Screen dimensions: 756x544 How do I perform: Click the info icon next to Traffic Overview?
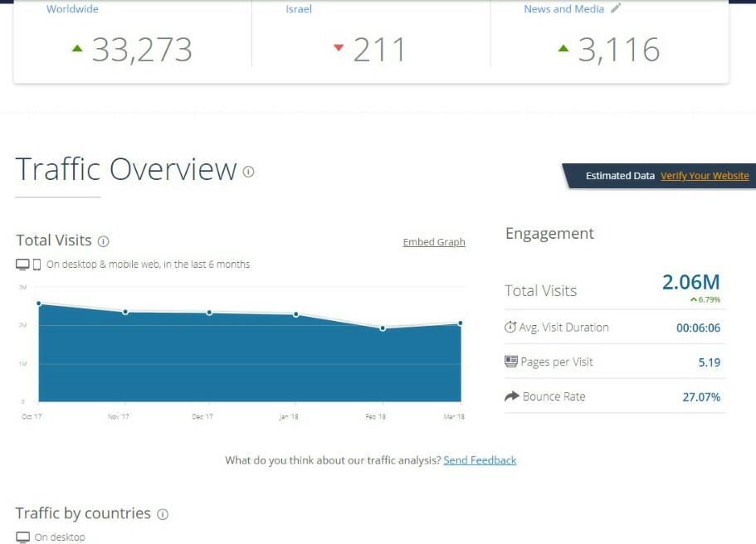248,172
